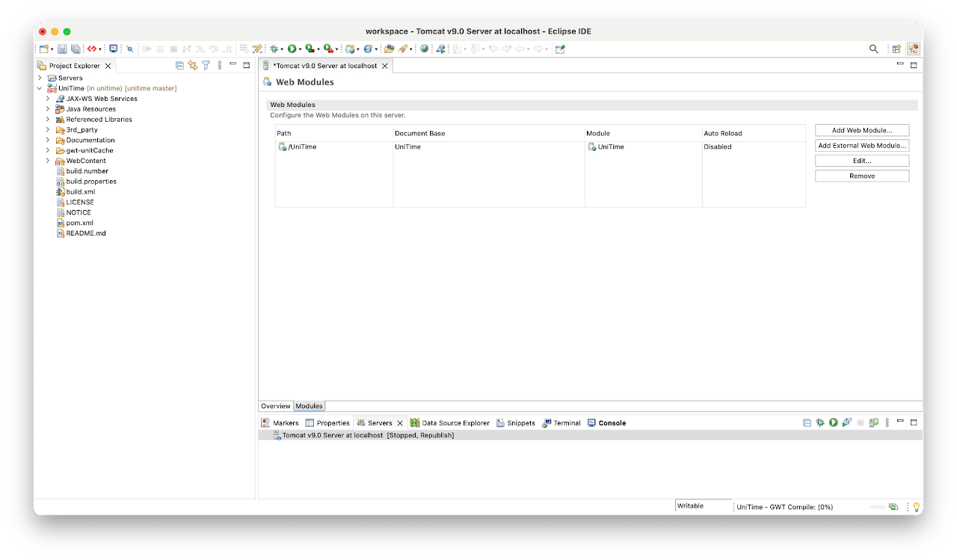
Task: Click Add Web Module... button
Action: pos(862,130)
